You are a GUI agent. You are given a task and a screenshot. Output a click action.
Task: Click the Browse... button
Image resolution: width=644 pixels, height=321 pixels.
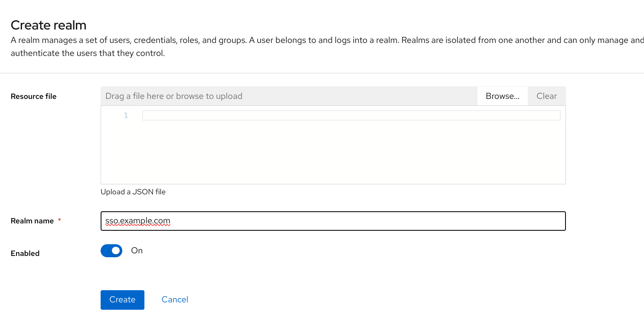coord(502,96)
